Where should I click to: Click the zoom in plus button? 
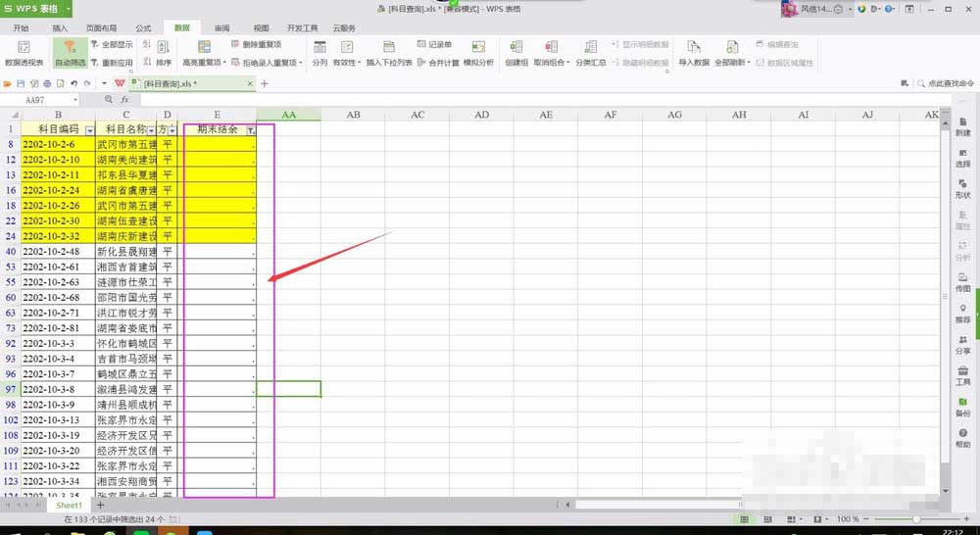click(x=967, y=519)
